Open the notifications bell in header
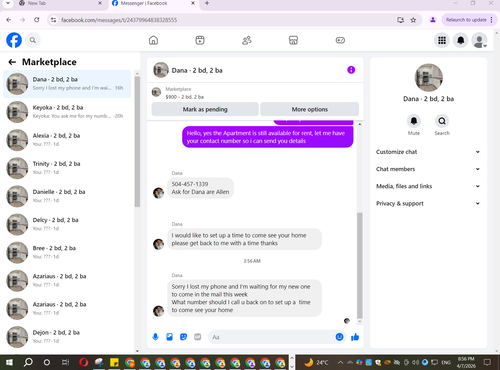Viewport: 500px width, 370px height. click(x=461, y=40)
